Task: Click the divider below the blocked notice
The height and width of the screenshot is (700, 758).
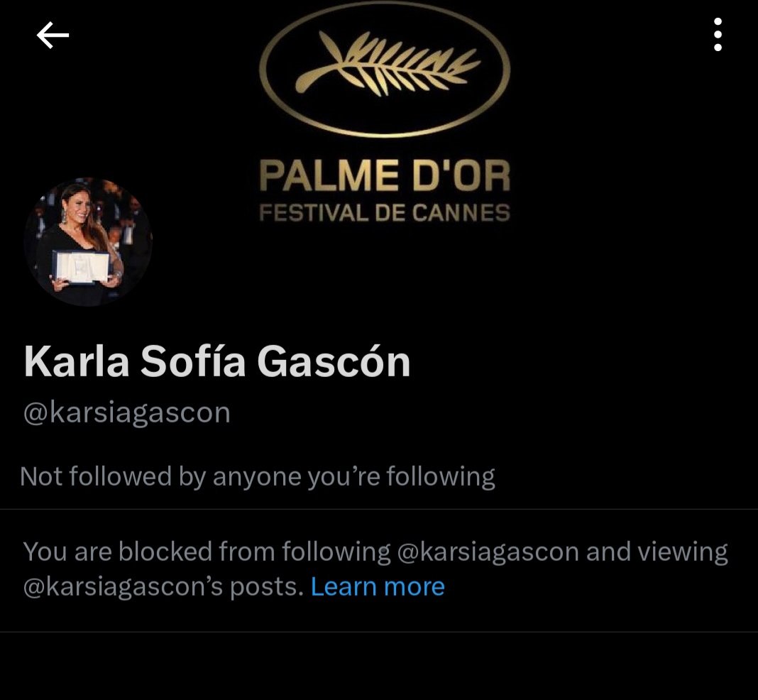Action: click(379, 632)
